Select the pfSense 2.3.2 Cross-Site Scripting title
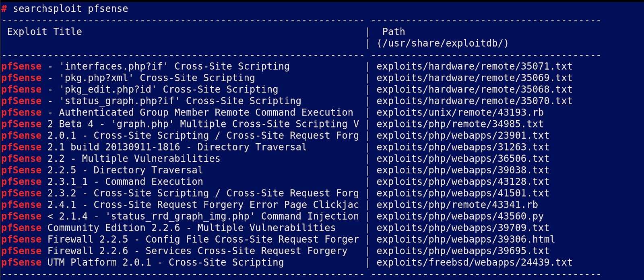 point(180,194)
